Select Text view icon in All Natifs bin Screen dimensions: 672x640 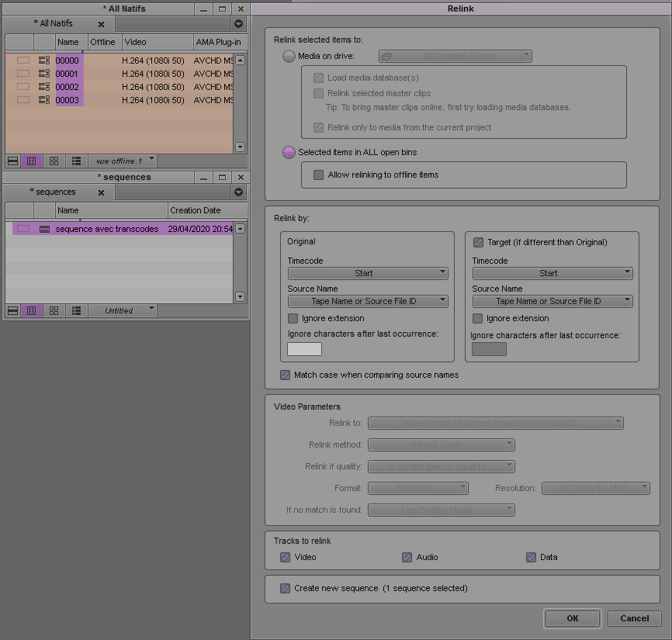32,161
